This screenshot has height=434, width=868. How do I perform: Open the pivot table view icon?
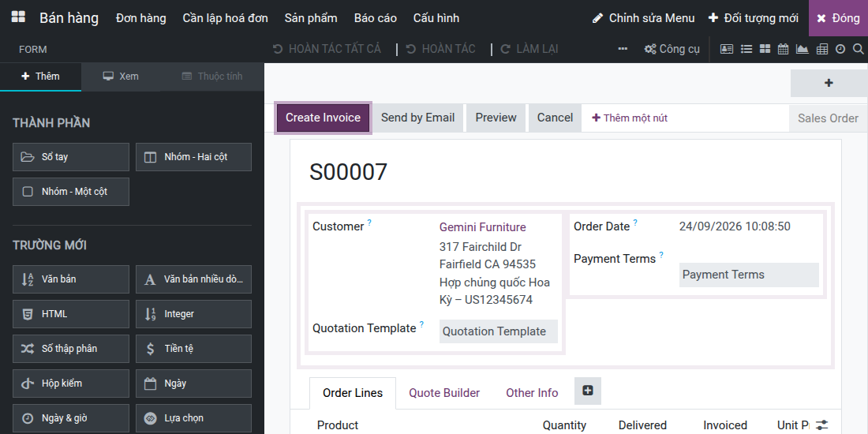[x=822, y=49]
